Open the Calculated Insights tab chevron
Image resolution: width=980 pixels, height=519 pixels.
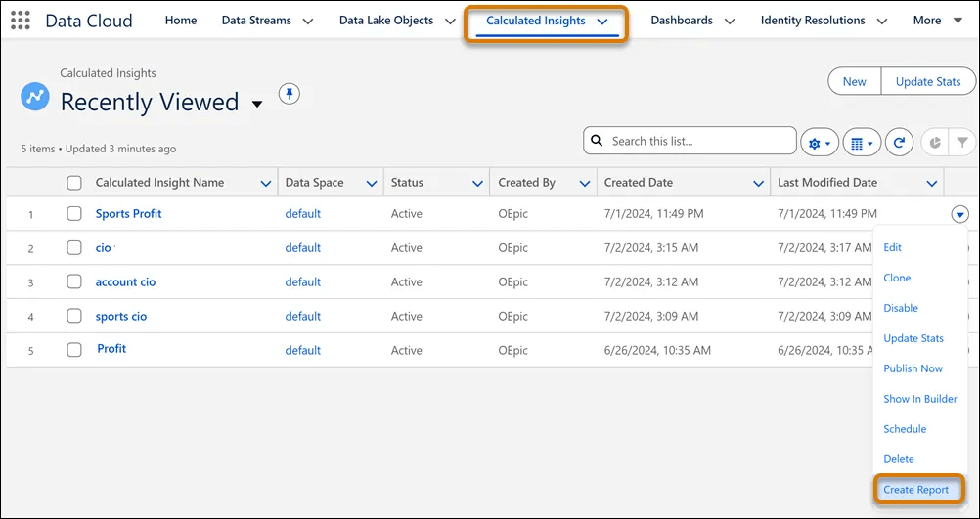tap(602, 22)
